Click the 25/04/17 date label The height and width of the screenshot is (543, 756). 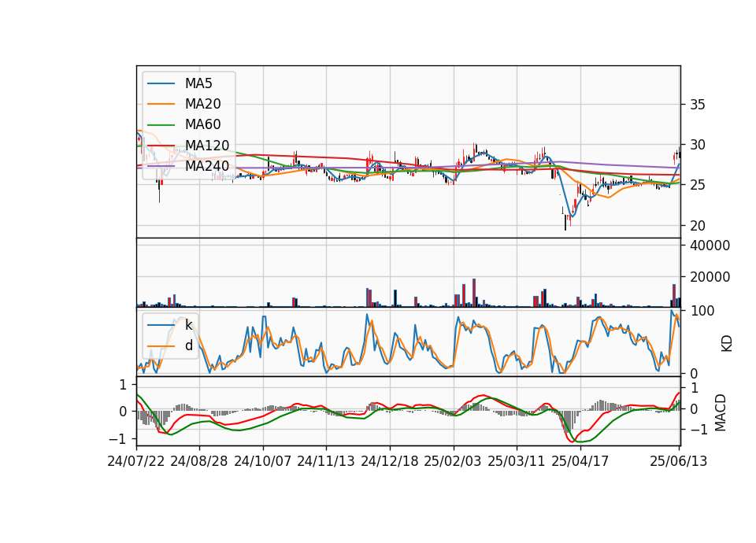(580, 461)
